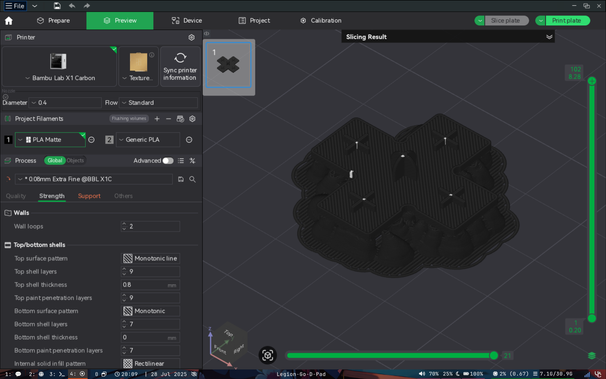Select Global process scope
This screenshot has width=606, height=379.
[x=54, y=161]
